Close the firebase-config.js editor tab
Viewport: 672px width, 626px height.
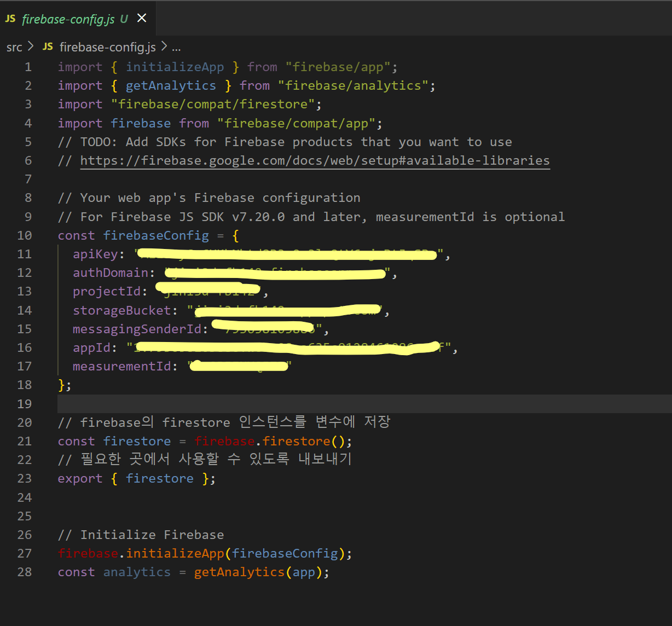pos(142,18)
